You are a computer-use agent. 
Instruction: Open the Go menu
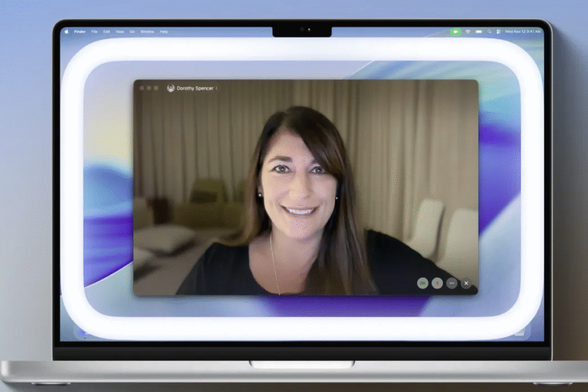coord(132,31)
